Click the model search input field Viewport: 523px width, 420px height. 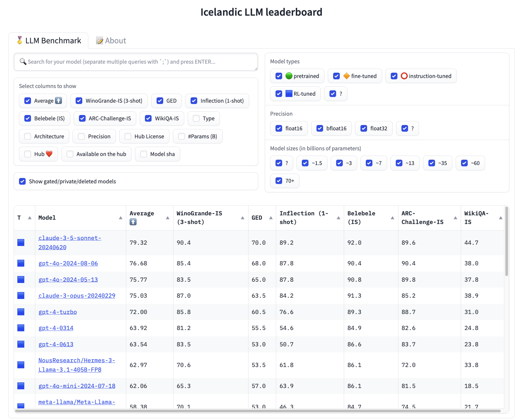136,62
